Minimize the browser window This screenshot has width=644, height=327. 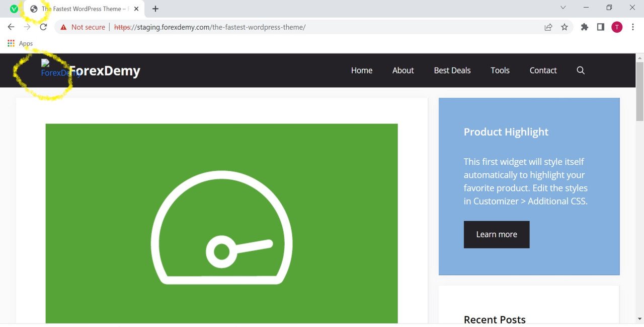[586, 8]
